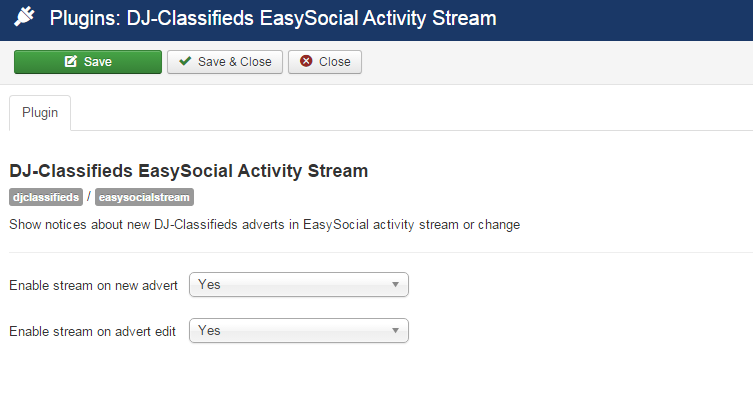Click the plug icon in the header

(23, 19)
